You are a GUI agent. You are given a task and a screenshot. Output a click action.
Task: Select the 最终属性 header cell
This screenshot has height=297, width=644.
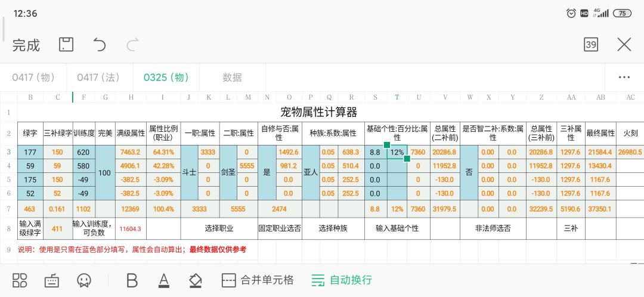(x=600, y=133)
